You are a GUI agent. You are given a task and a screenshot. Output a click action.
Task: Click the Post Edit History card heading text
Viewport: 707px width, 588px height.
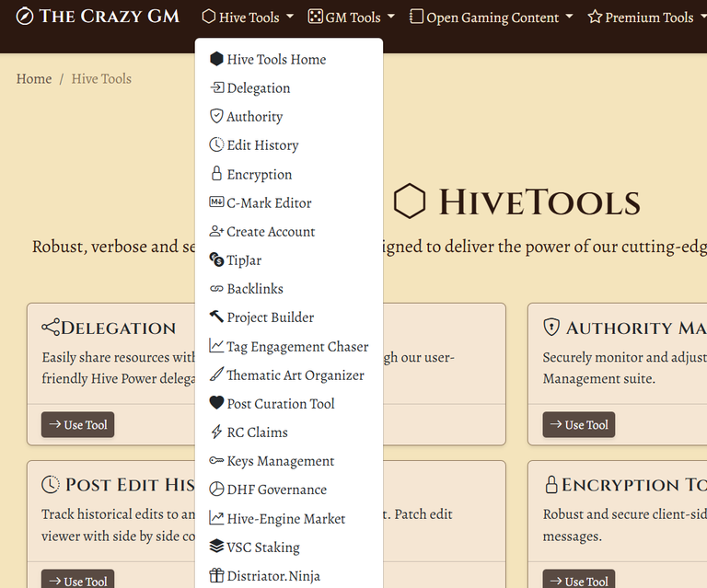(131, 485)
